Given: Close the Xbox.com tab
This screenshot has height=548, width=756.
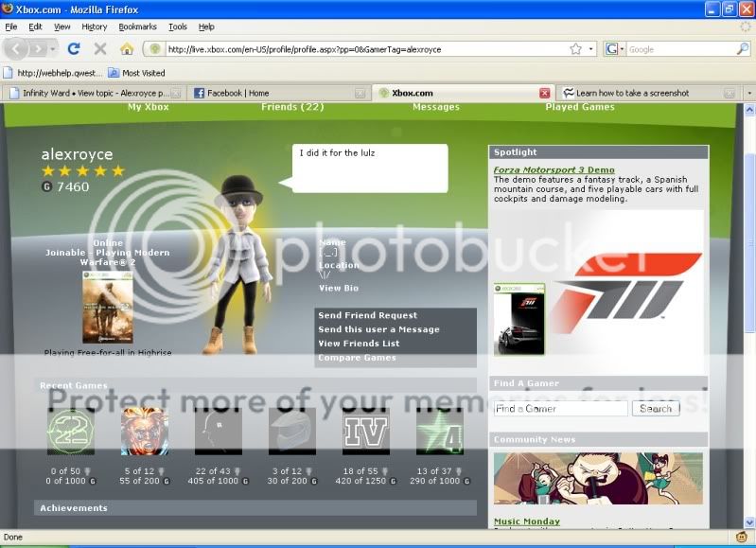Looking at the screenshot, I should tap(544, 93).
